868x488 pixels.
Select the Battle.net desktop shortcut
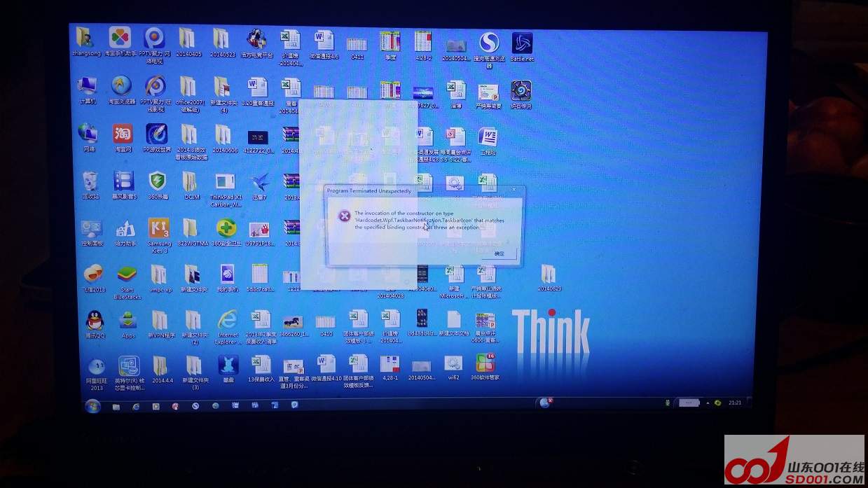[x=522, y=43]
